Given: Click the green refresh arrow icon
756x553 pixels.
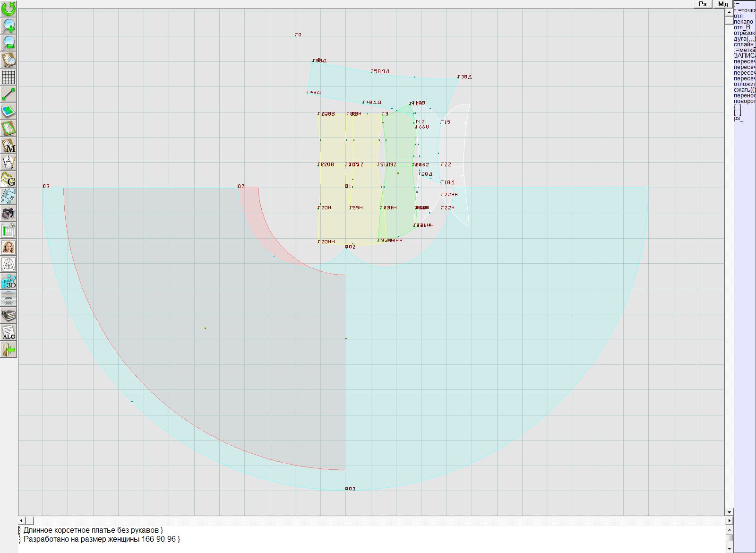Looking at the screenshot, I should pyautogui.click(x=9, y=9).
